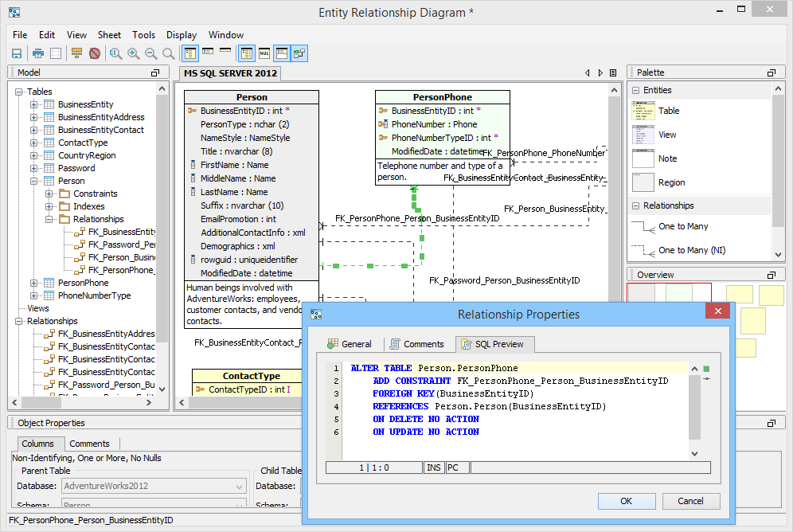Select FK_PersonPhone relationship under Person
Viewport: 793px width, 532px height.
(115, 271)
